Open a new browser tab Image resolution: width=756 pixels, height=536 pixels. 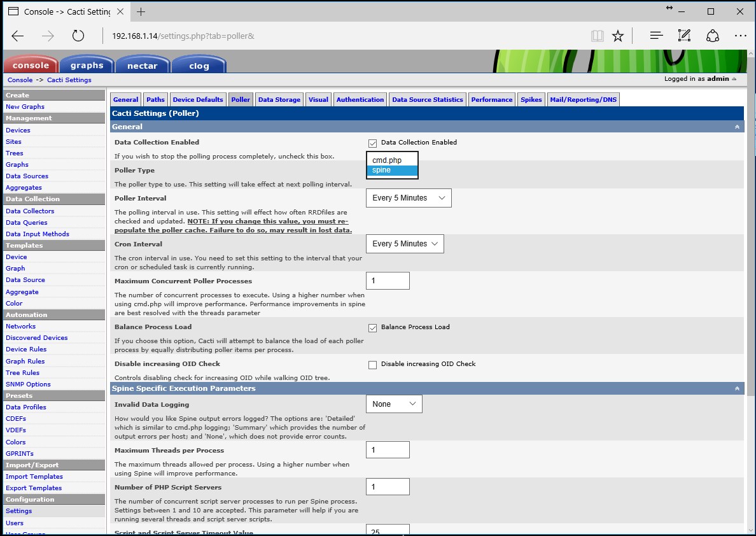coord(141,11)
